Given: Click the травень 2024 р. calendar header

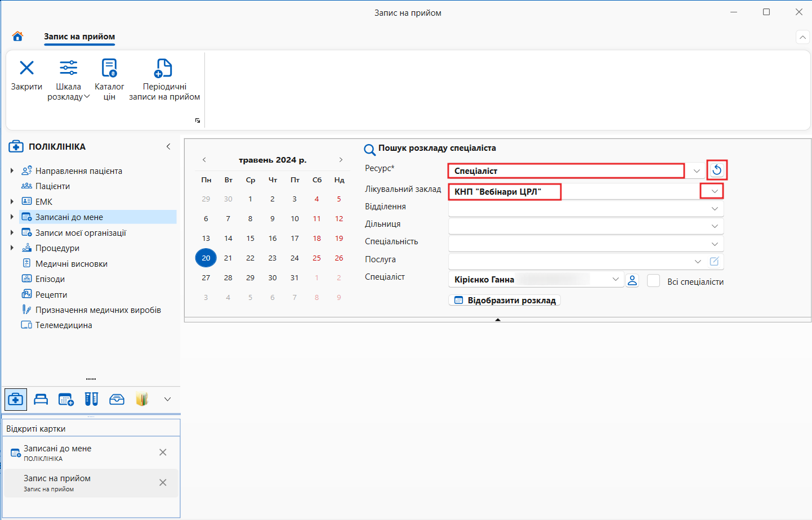Looking at the screenshot, I should point(273,160).
